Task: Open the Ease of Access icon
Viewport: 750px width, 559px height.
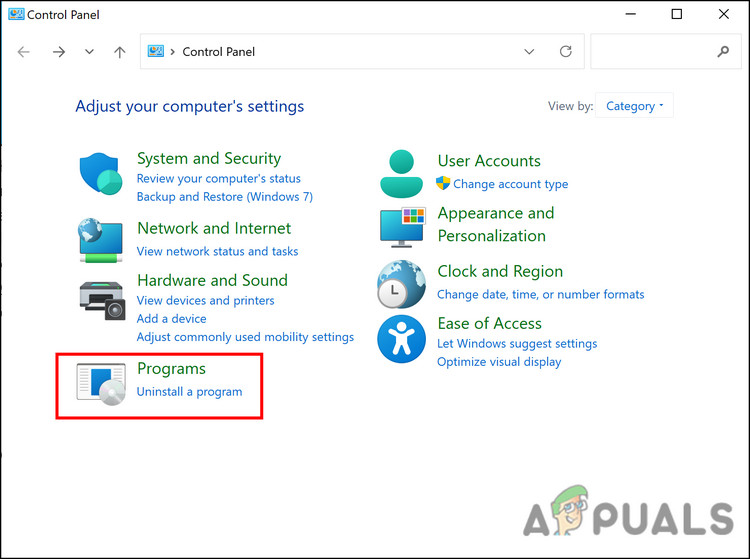Action: point(402,341)
